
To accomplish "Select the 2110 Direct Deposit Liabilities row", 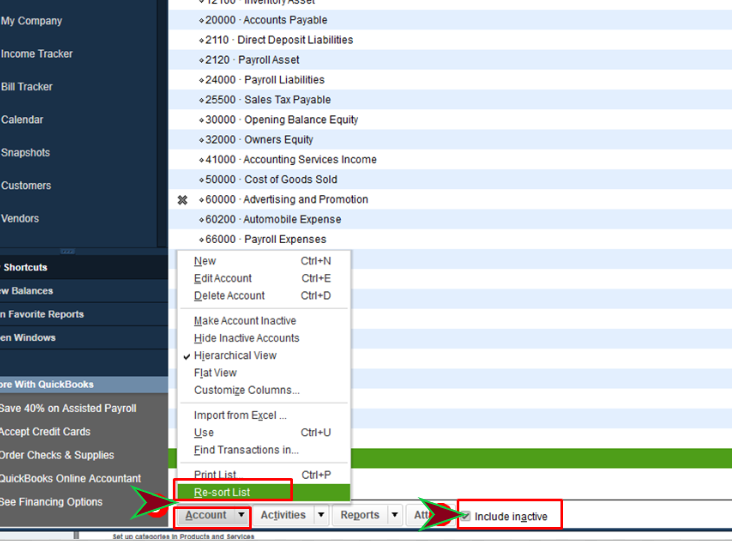I will (450, 40).
